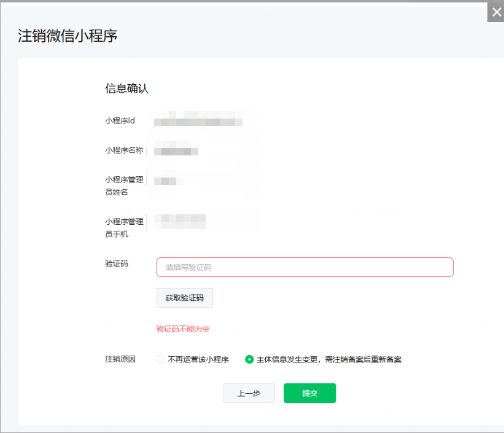Click the 验证码 field label
Screen dimensions: 504x433
click(117, 263)
